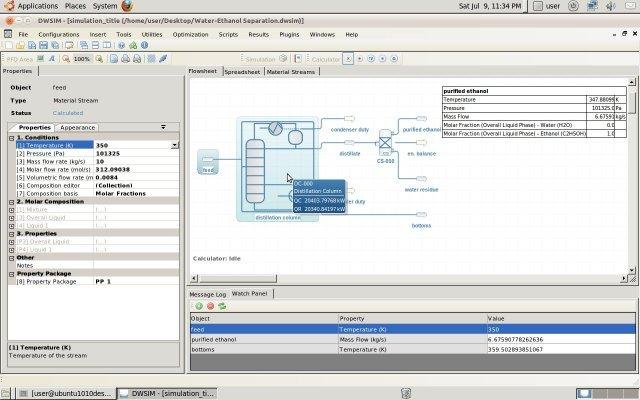Switch to the Message Log tab
This screenshot has width=640, height=400.
pyautogui.click(x=209, y=293)
